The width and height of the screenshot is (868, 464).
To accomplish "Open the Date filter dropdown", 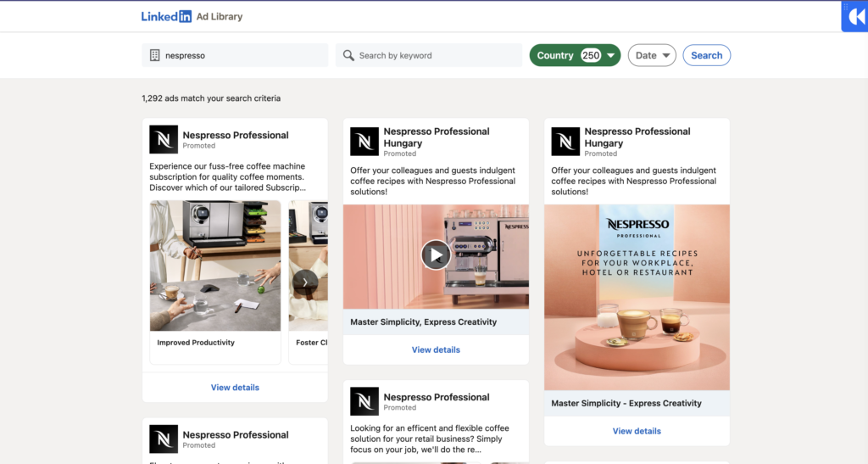I will coord(652,55).
